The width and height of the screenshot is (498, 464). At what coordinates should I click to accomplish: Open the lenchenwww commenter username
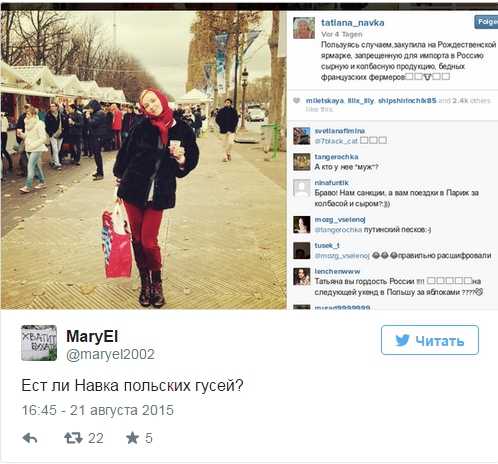pos(337,271)
